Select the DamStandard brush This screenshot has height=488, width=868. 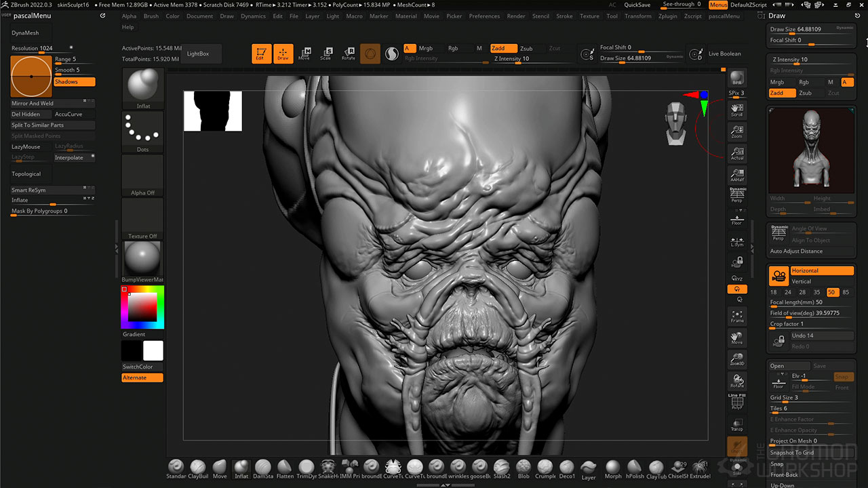[x=263, y=469]
